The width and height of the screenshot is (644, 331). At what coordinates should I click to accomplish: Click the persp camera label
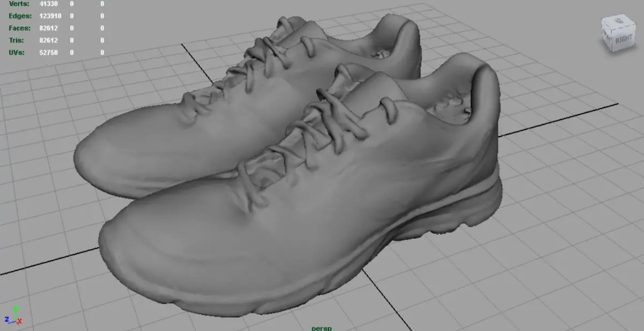(321, 327)
